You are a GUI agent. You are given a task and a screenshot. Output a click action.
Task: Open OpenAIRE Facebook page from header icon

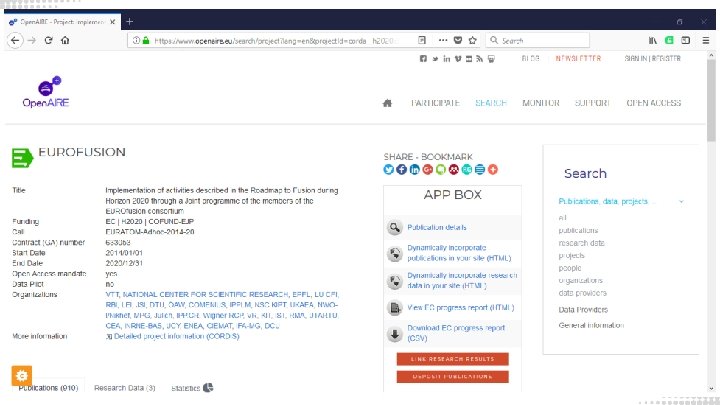[x=423, y=59]
